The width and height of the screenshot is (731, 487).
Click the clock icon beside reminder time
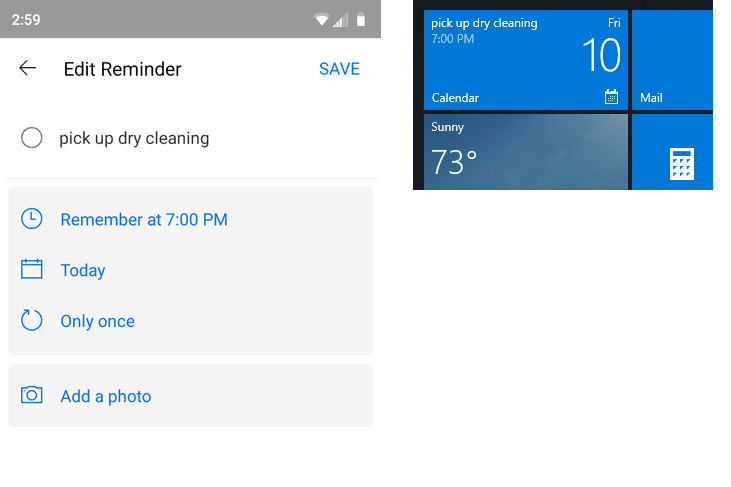pos(32,219)
